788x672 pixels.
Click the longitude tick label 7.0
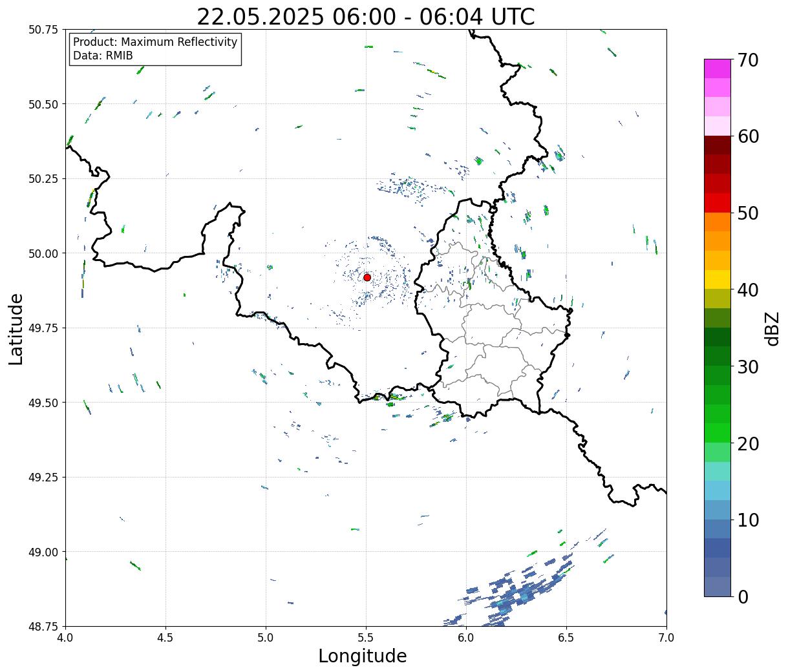pos(666,638)
